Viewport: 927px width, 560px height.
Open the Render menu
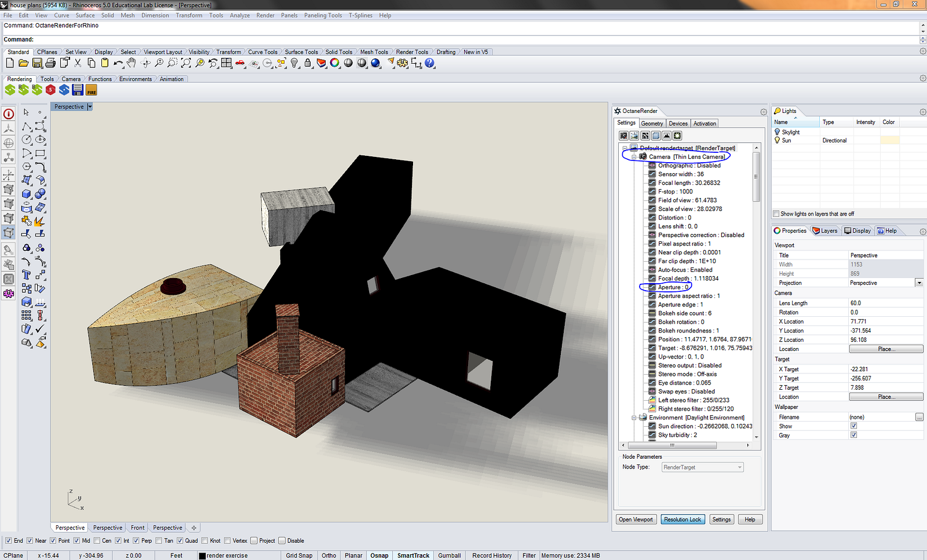(265, 16)
